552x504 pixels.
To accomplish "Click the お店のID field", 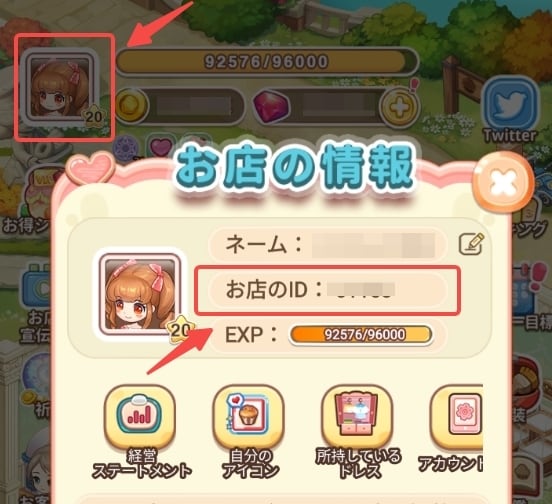I will (327, 290).
